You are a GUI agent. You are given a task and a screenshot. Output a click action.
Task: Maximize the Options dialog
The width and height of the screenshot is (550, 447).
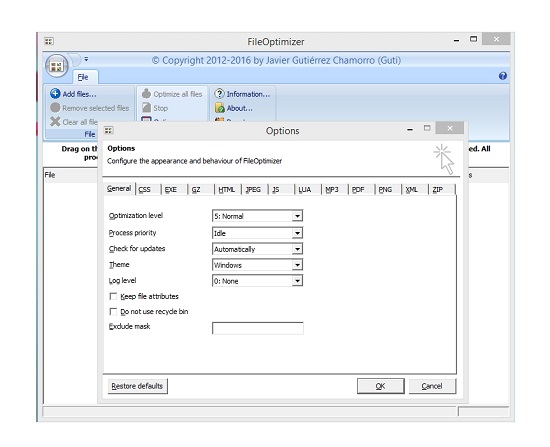(x=427, y=128)
